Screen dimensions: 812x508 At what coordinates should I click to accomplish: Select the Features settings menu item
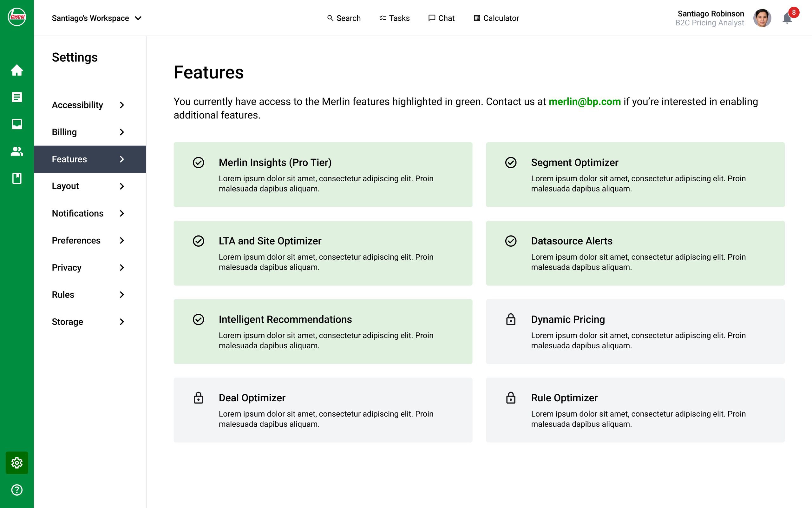90,159
